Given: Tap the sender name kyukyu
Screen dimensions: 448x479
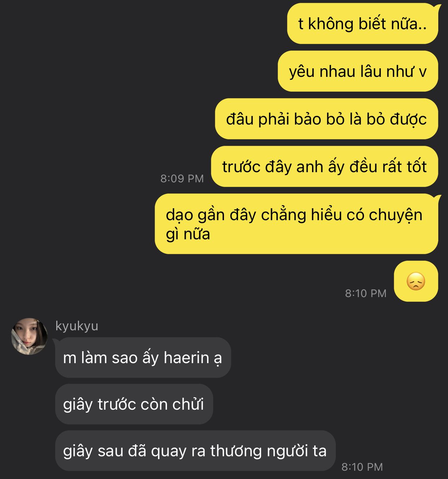Looking at the screenshot, I should 77,326.
